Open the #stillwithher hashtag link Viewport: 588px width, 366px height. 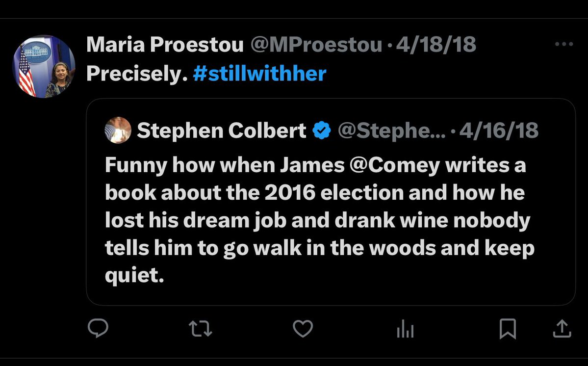pos(260,74)
